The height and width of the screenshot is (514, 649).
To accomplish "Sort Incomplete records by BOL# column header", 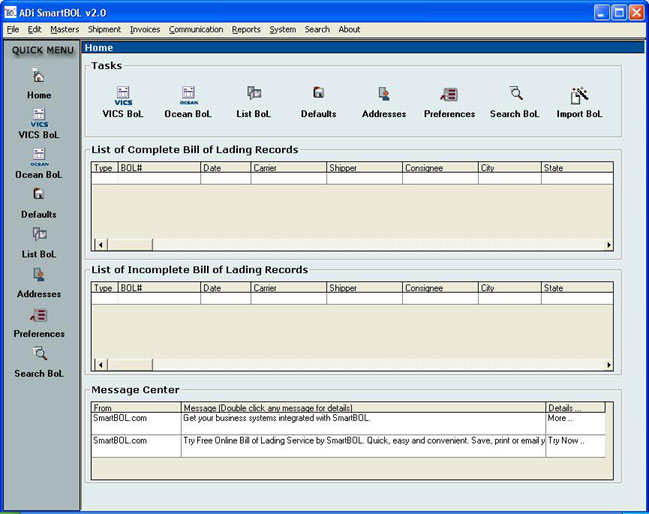I will tap(159, 288).
